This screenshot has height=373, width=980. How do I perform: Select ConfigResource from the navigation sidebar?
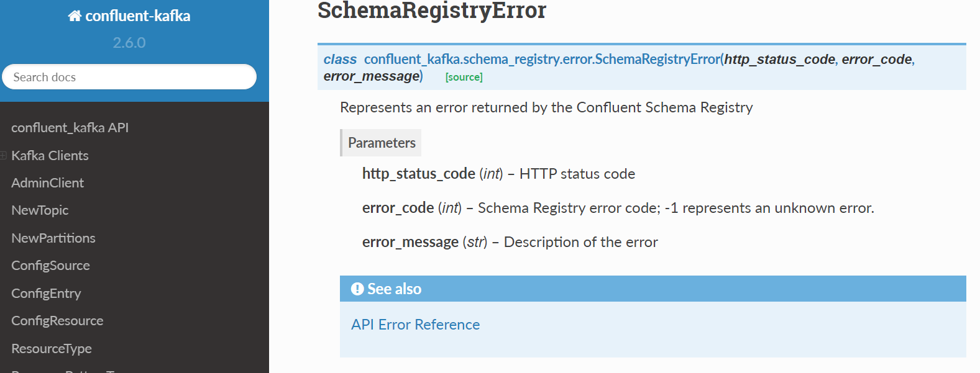(x=57, y=320)
